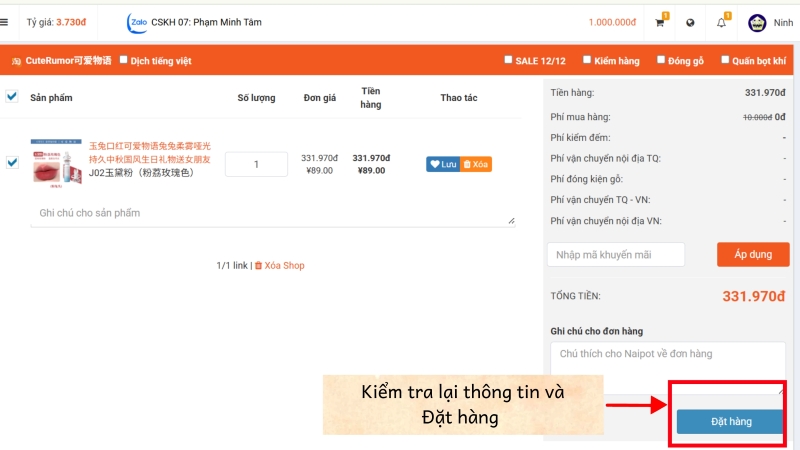Click the quantity field showing 1

[x=256, y=164]
